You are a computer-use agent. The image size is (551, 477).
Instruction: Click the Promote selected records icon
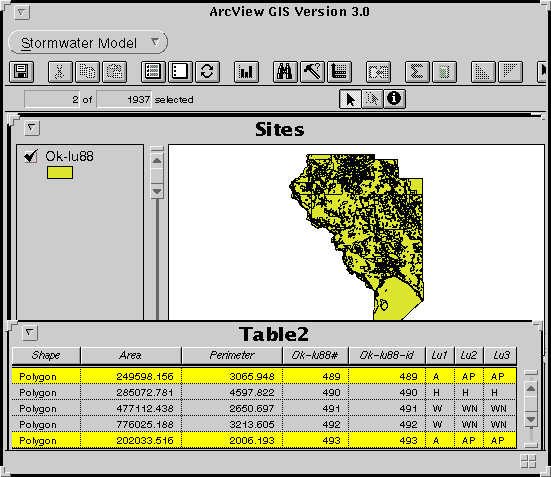pyautogui.click(x=339, y=72)
